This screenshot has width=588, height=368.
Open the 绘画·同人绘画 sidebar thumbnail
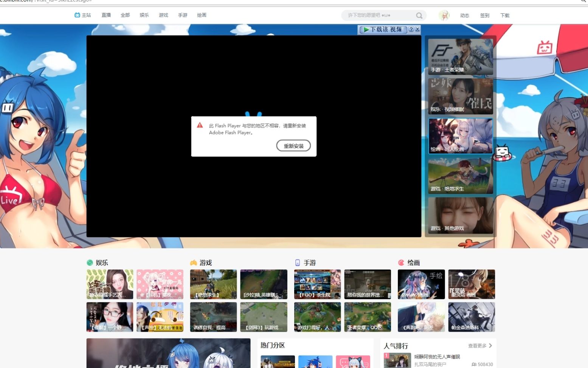click(461, 136)
